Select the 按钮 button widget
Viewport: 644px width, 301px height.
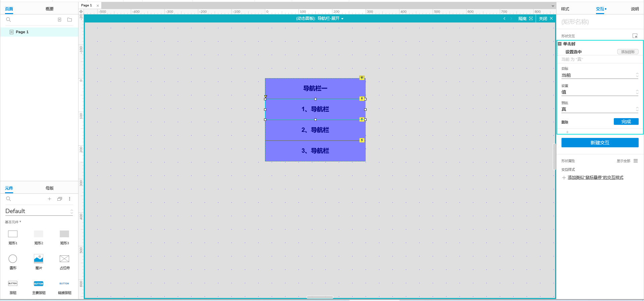(x=13, y=284)
